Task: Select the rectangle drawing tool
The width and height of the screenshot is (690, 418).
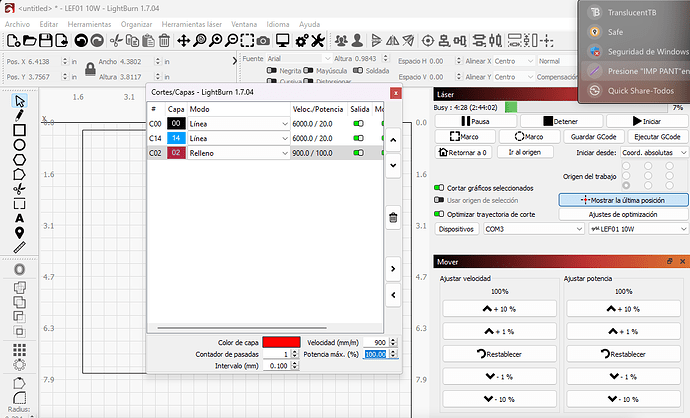Action: point(19,130)
